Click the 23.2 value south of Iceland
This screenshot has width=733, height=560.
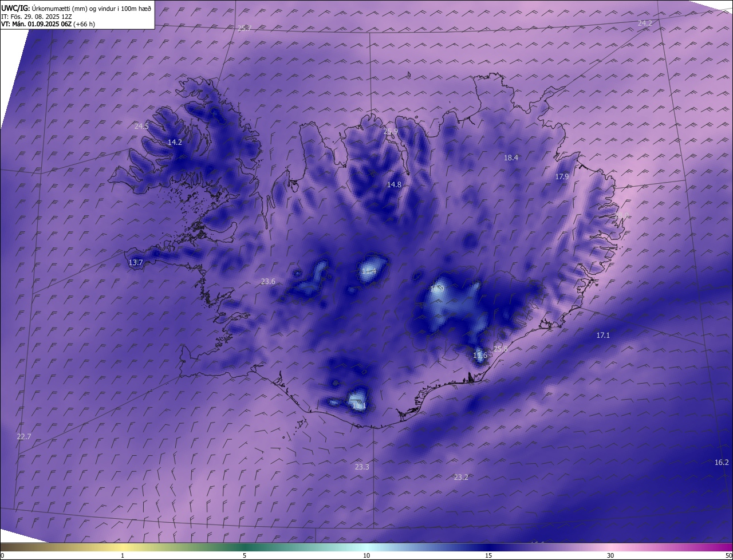click(461, 477)
